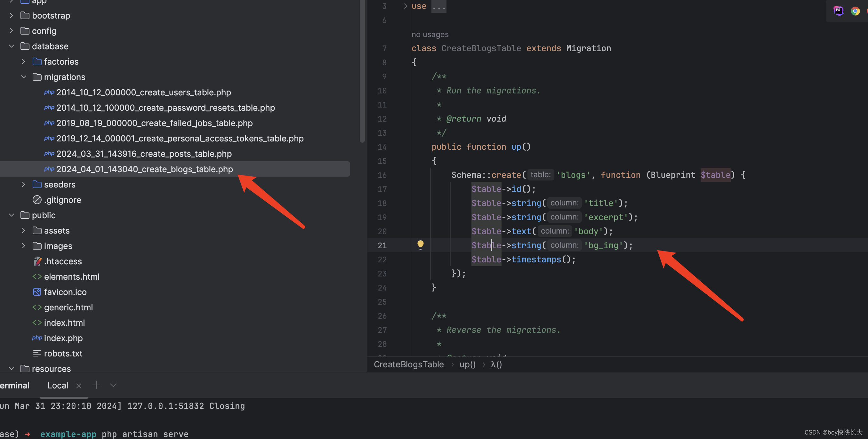Click the config folder icon
Screen dimensions: 868x439
[x=25, y=31]
